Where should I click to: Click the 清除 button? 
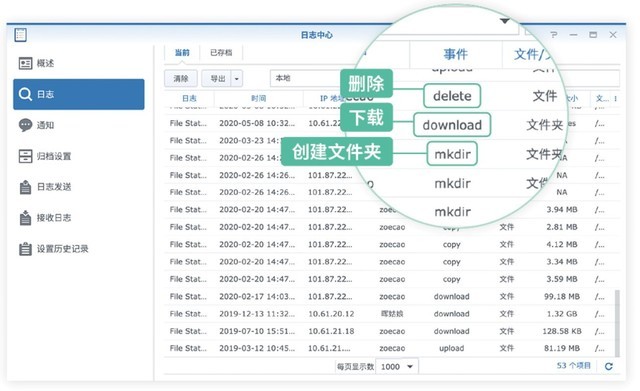pos(181,78)
